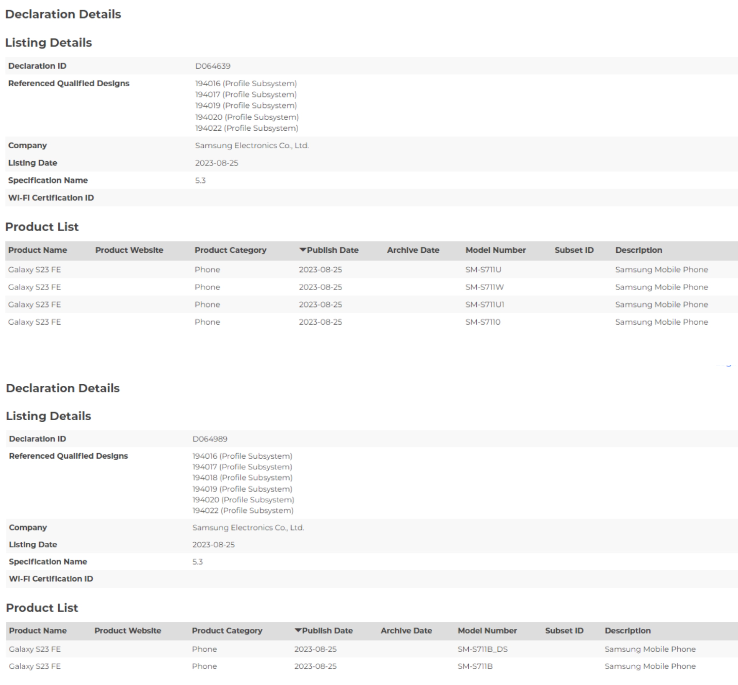Image resolution: width=738 pixels, height=685 pixels.
Task: Click the Company value for declaration D064639
Action: (x=252, y=145)
